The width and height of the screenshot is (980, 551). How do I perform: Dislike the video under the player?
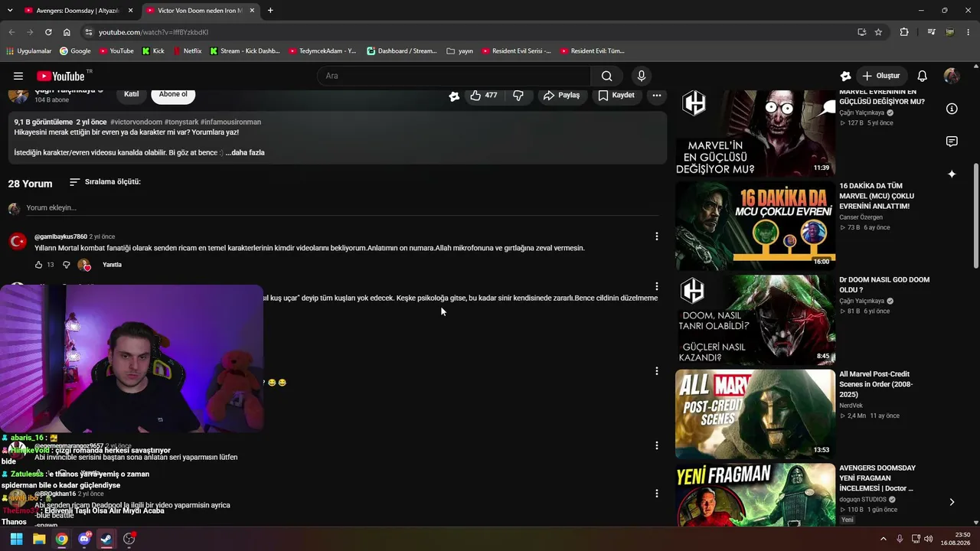tap(518, 96)
